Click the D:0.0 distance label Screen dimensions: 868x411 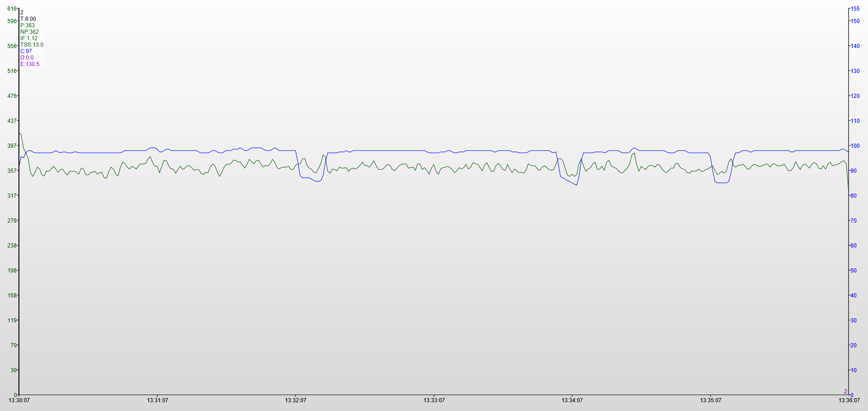click(27, 58)
